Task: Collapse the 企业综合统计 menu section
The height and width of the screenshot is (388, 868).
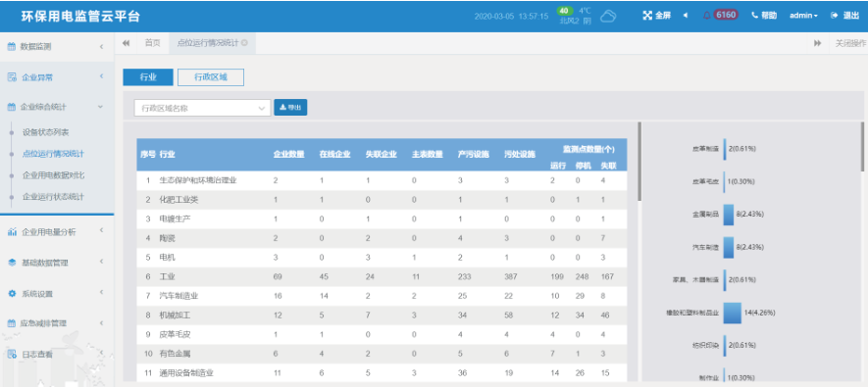Action: (x=58, y=107)
